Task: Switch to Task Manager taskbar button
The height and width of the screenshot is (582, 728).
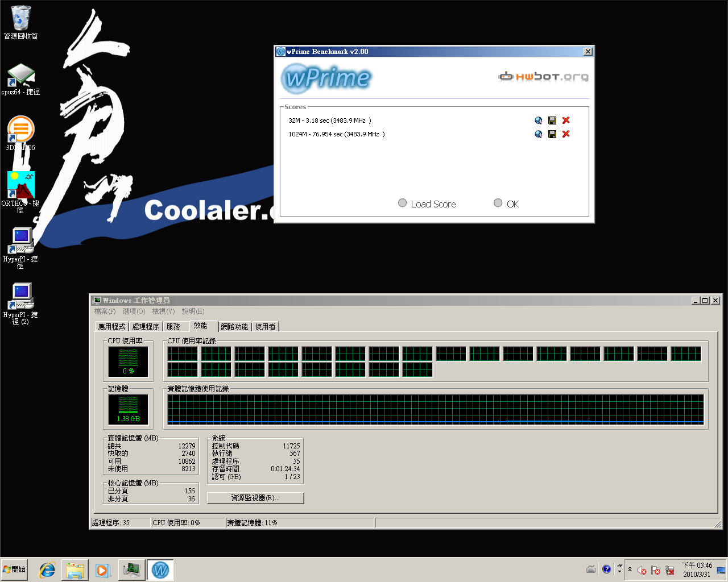Action: coord(132,570)
